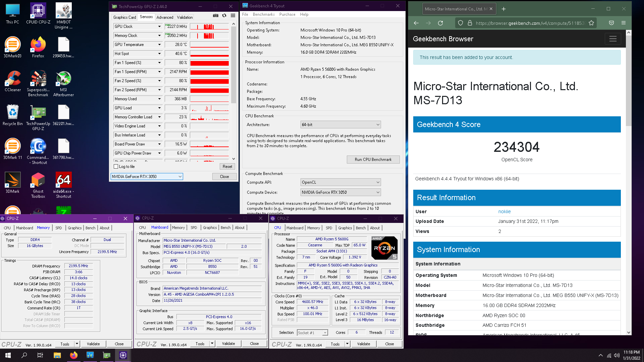Click the GPU-Z Reset button
Image resolution: width=644 pixels, height=362 pixels.
(x=227, y=167)
